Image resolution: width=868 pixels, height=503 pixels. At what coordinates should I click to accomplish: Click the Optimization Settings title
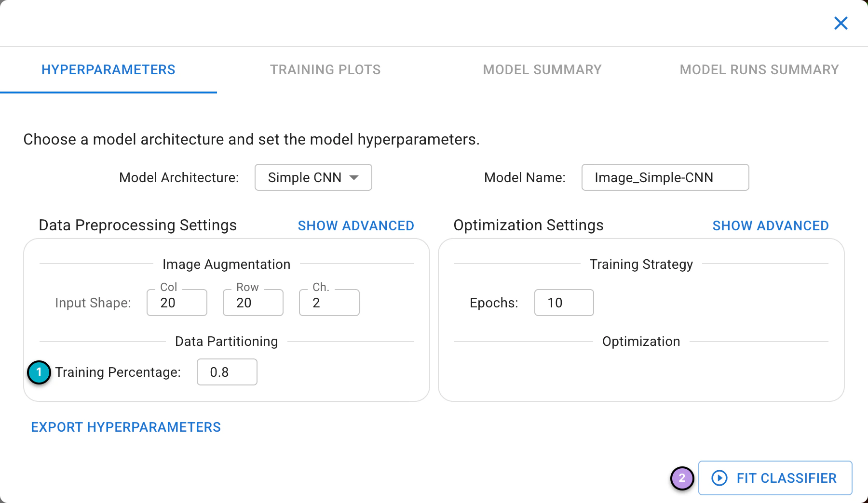[x=529, y=225]
